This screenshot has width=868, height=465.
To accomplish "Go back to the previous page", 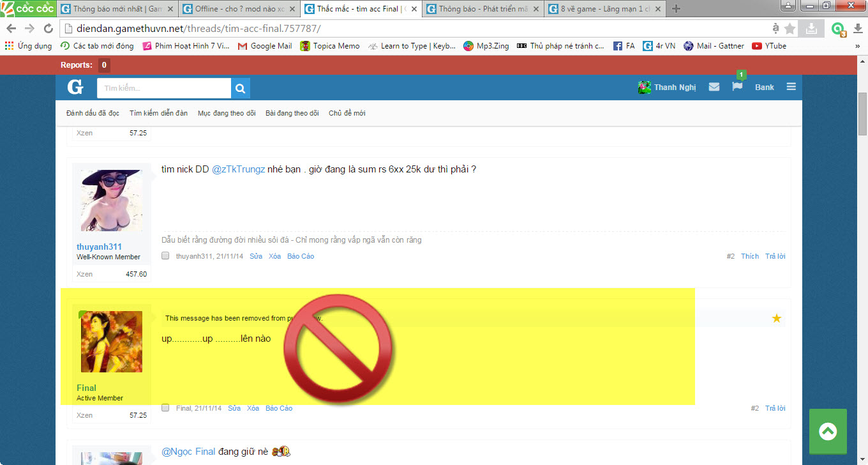I will click(11, 29).
